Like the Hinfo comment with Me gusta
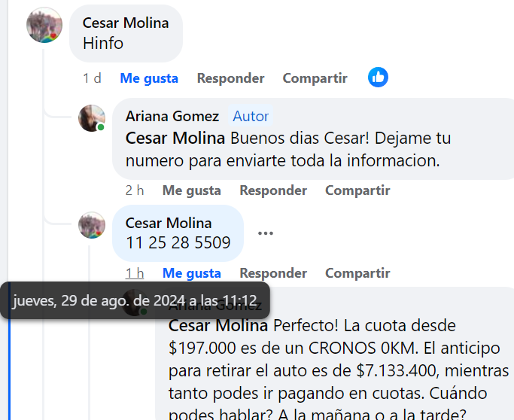 [149, 78]
